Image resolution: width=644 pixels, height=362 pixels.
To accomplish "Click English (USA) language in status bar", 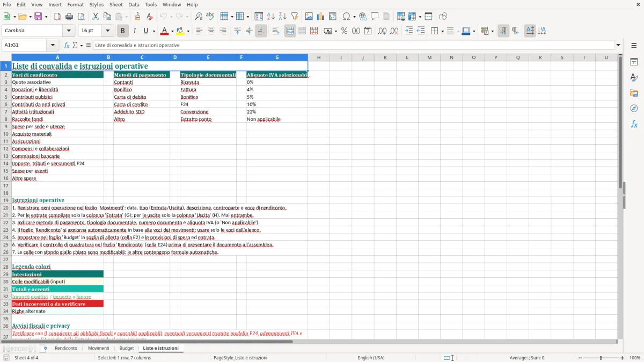I will click(371, 358).
